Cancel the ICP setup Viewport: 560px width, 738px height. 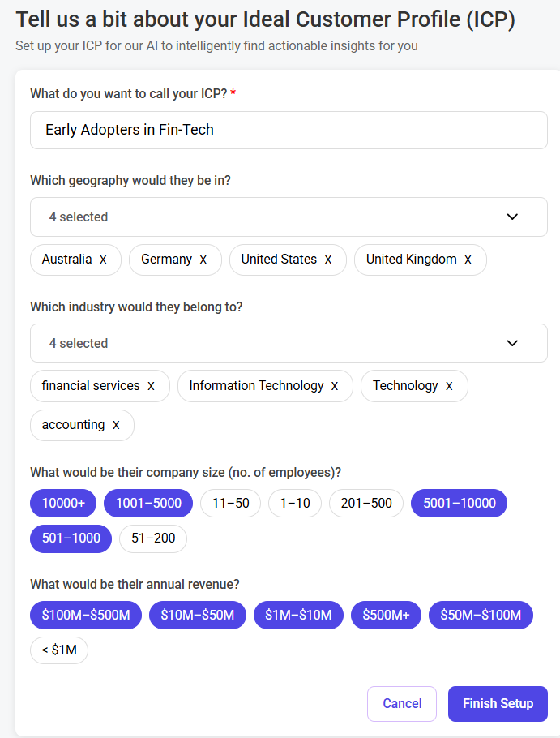point(402,704)
